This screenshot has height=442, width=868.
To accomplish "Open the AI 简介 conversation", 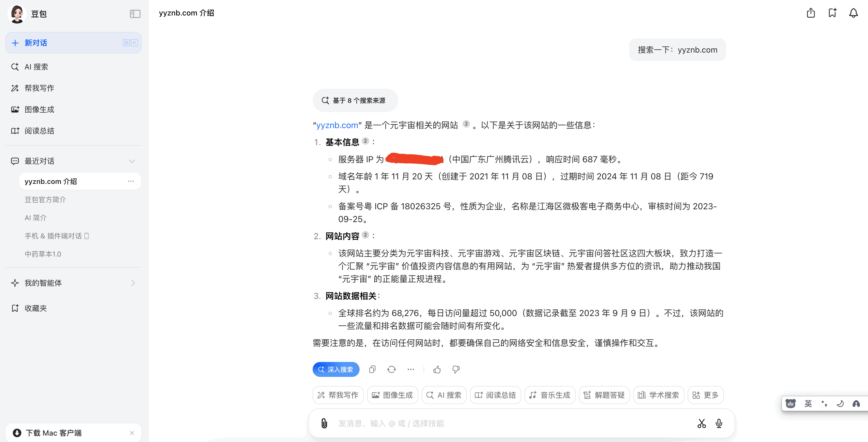I will click(x=35, y=218).
